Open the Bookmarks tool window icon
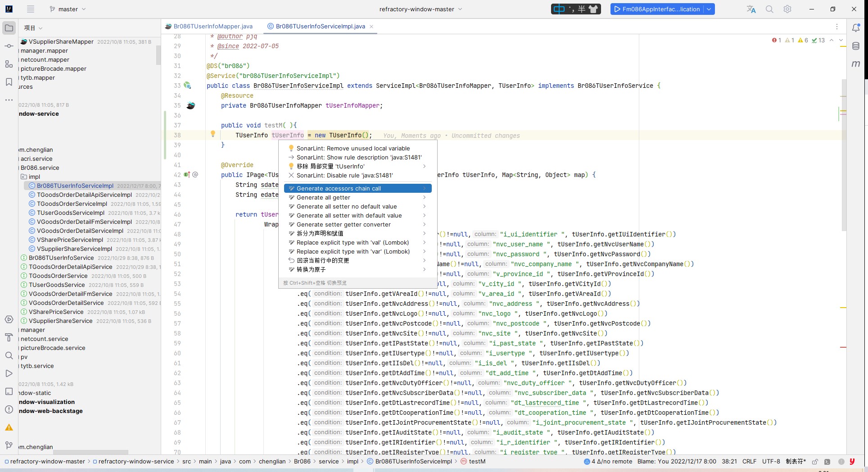The image size is (868, 472). (9, 82)
